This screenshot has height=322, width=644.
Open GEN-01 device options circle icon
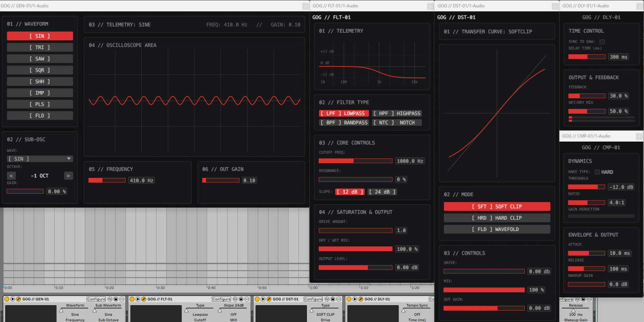122,299
